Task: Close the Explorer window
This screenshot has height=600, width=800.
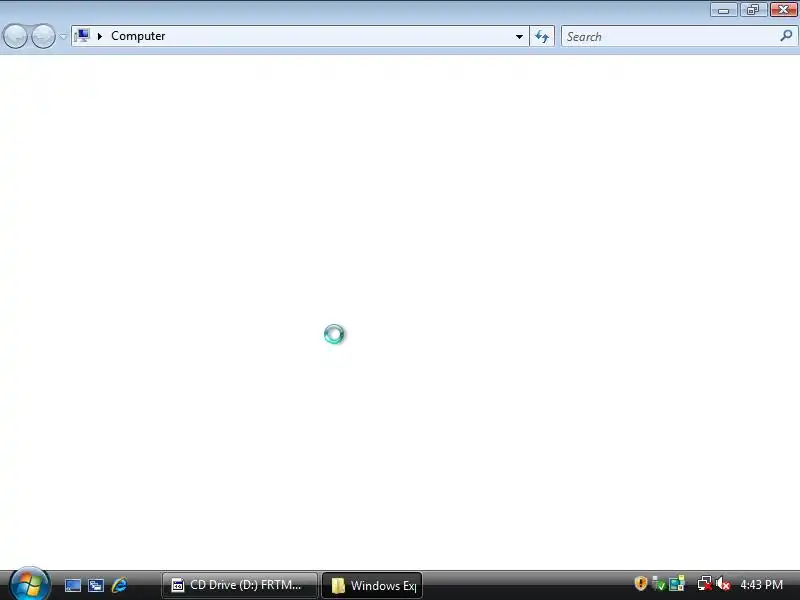Action: (x=783, y=10)
